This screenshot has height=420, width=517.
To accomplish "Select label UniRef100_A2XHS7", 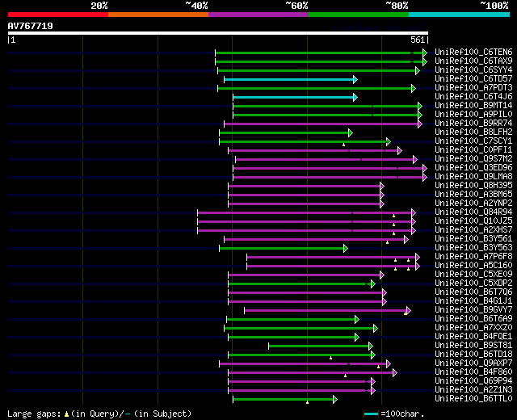I will [473, 229].
